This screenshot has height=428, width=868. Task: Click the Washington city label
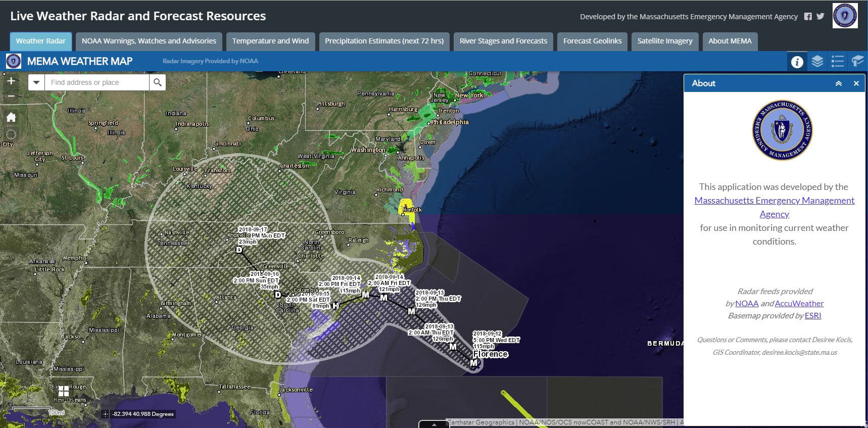point(368,150)
